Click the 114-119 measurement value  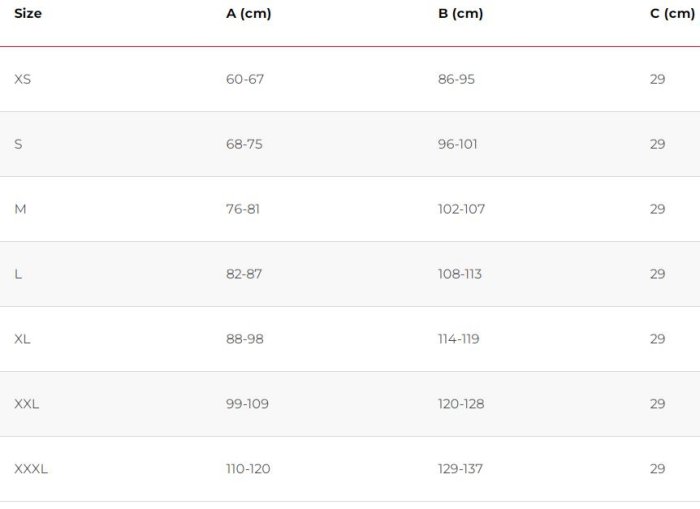459,339
